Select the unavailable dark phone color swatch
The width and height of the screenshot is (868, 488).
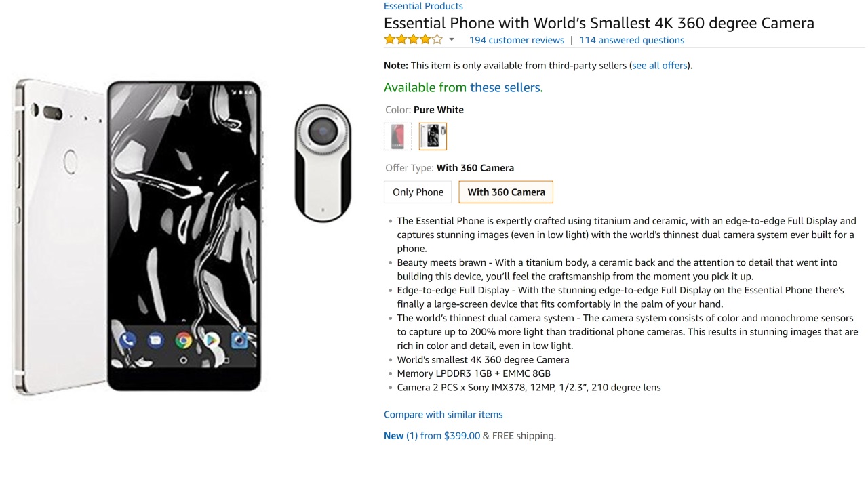tap(397, 136)
